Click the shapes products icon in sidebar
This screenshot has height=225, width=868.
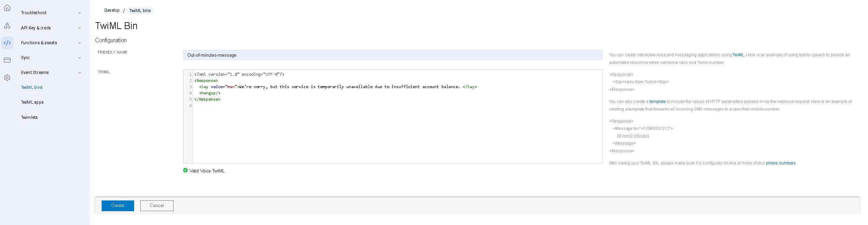point(7,26)
